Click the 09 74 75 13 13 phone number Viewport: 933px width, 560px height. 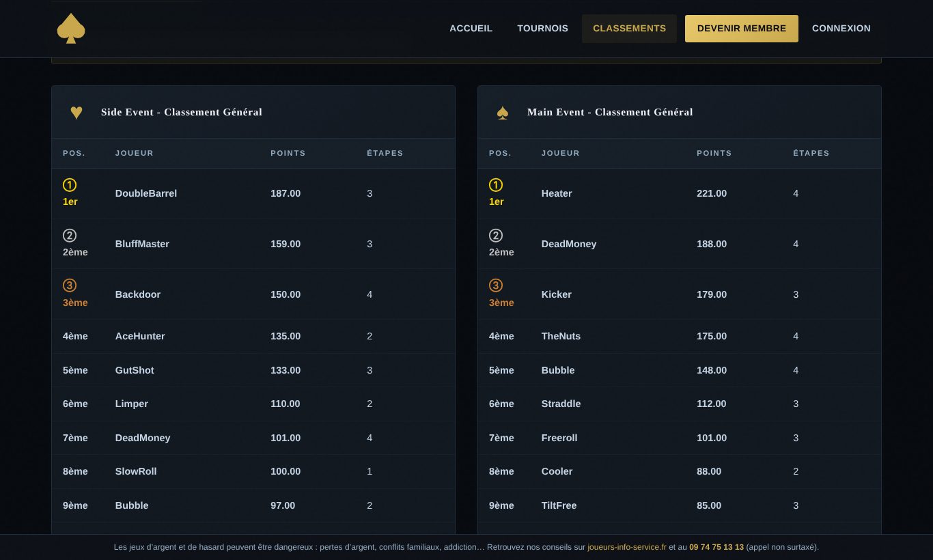pyautogui.click(x=716, y=547)
